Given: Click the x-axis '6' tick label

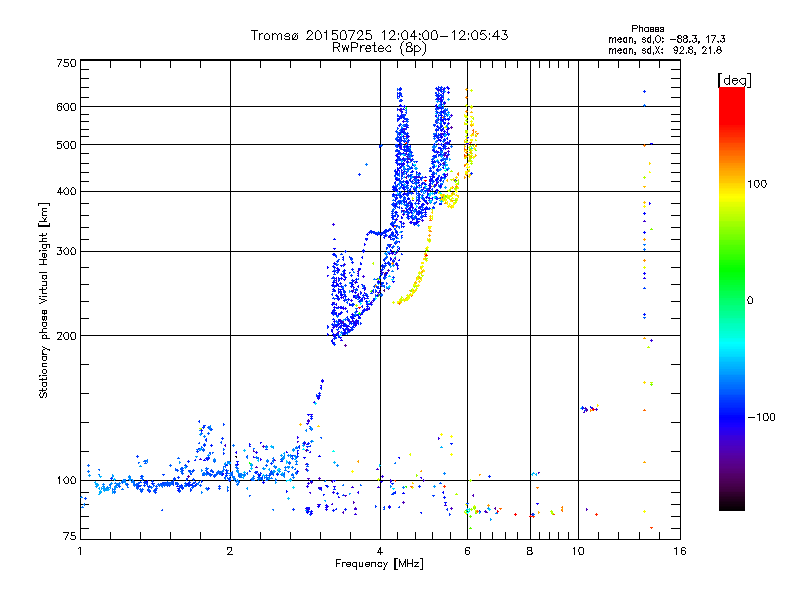Looking at the screenshot, I should pyautogui.click(x=467, y=551).
